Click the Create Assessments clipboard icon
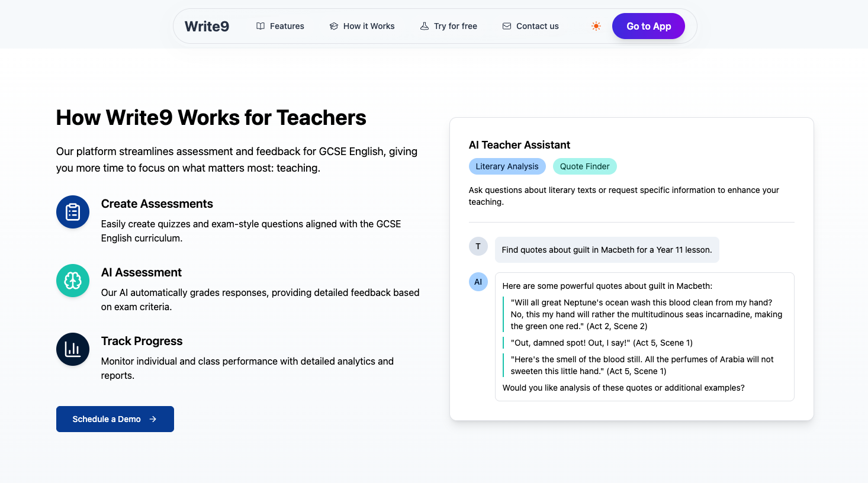The width and height of the screenshot is (868, 483). click(x=72, y=211)
